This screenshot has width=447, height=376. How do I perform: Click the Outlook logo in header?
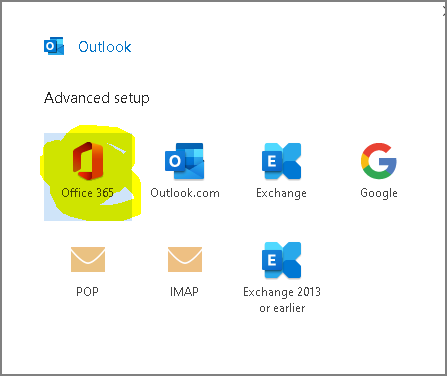(54, 46)
